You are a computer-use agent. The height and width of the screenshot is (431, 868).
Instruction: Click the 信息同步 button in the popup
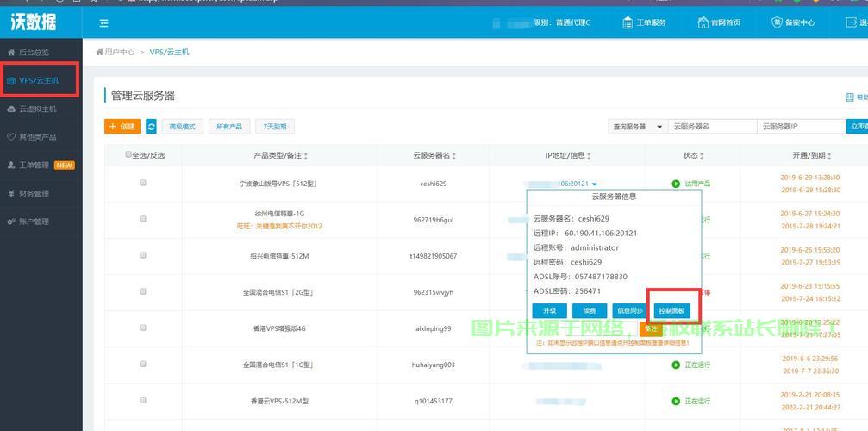[629, 311]
